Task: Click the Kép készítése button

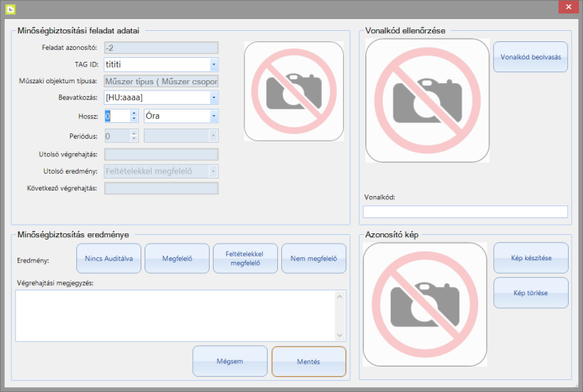Action: tap(531, 258)
